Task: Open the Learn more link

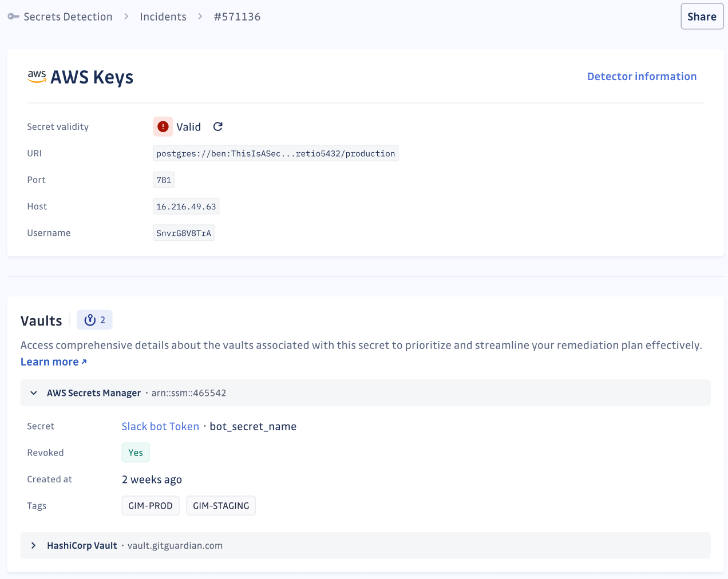Action: point(54,362)
